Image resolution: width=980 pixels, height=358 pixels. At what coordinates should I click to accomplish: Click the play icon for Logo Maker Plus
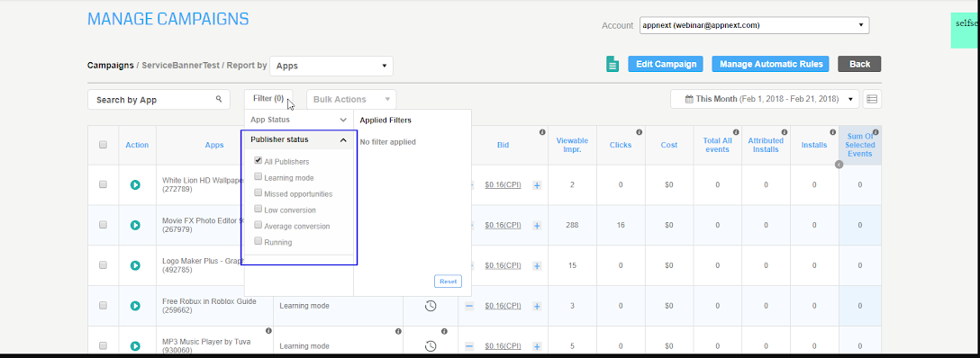135,265
